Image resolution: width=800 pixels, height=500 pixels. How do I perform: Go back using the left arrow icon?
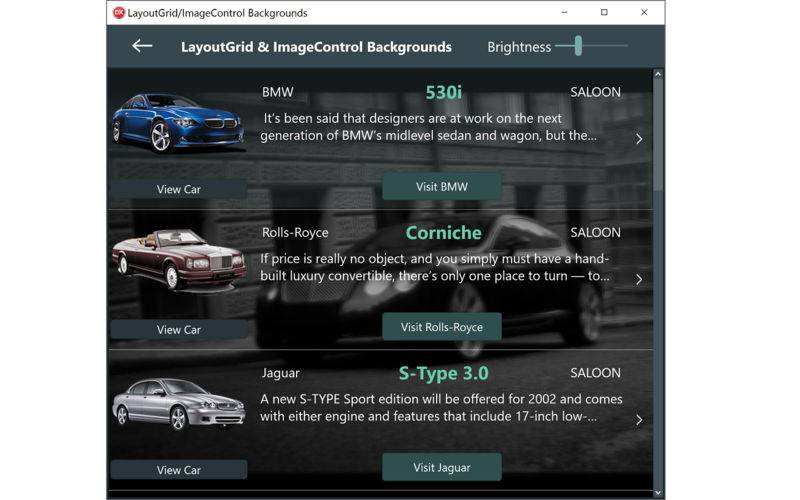click(142, 46)
